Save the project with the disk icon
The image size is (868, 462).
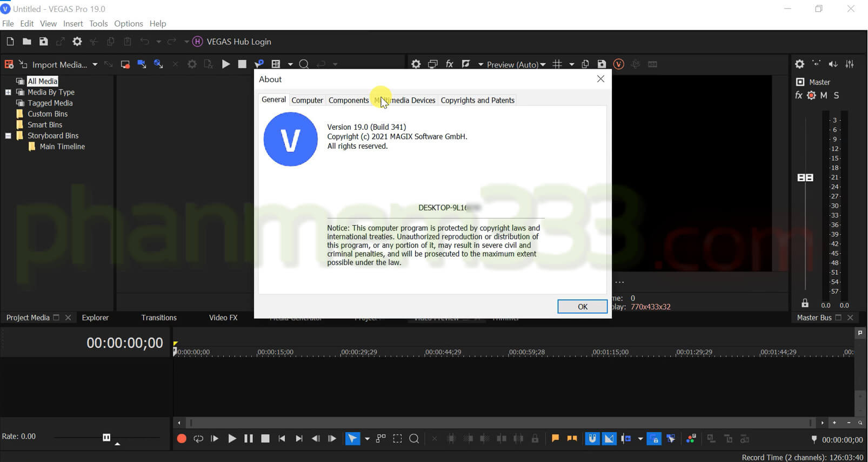(x=43, y=42)
